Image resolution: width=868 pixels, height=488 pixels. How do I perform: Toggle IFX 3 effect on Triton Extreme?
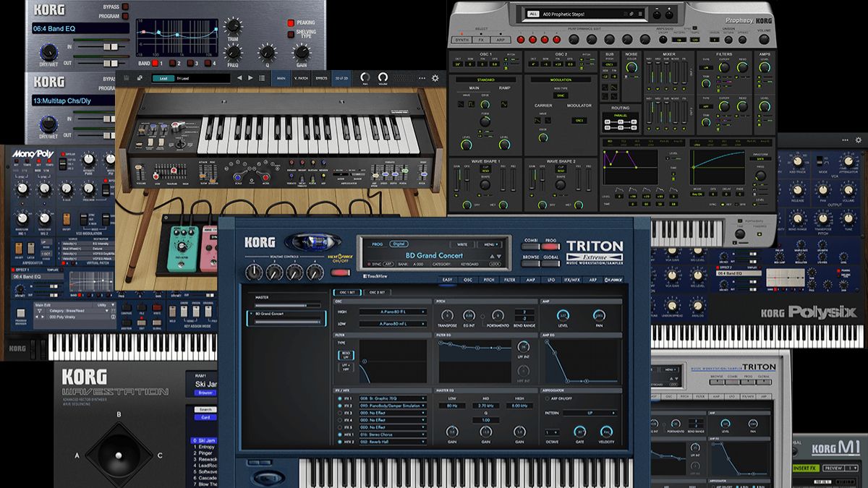tap(340, 413)
